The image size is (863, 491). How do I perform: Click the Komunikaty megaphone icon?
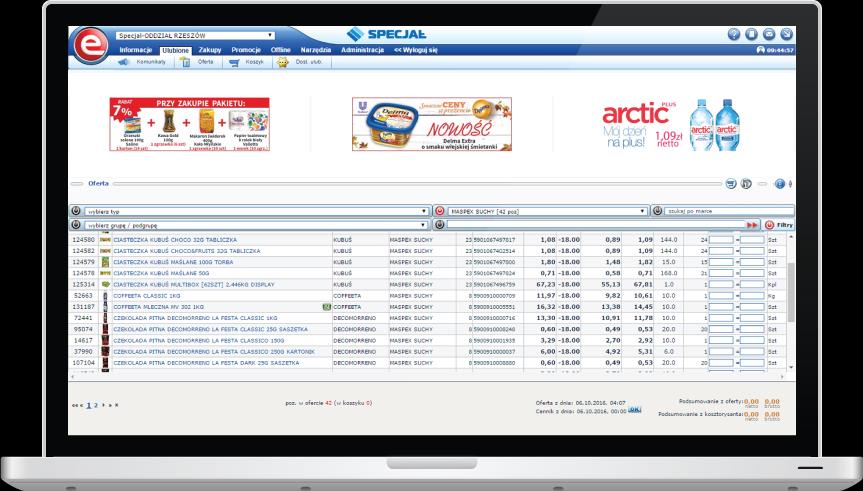click(x=124, y=62)
